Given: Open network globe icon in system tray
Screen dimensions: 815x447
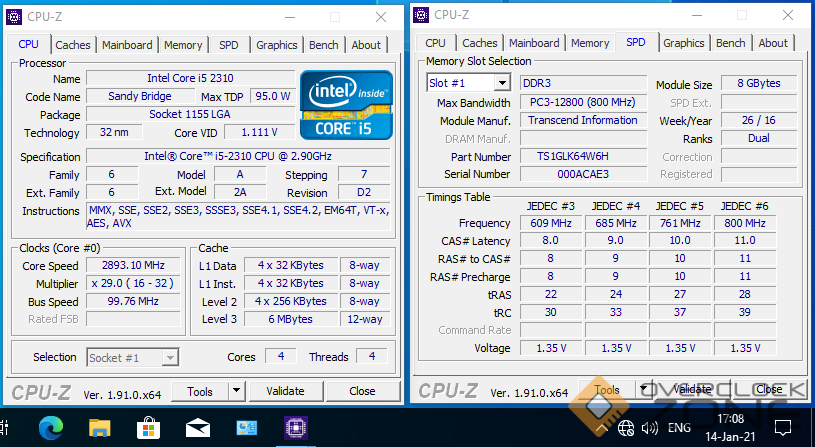Looking at the screenshot, I should (626, 428).
